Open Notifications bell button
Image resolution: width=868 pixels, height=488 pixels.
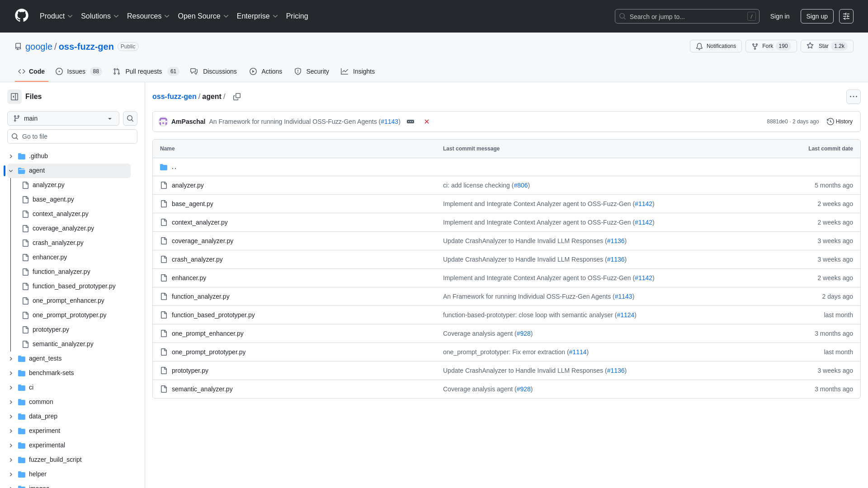tap(716, 46)
